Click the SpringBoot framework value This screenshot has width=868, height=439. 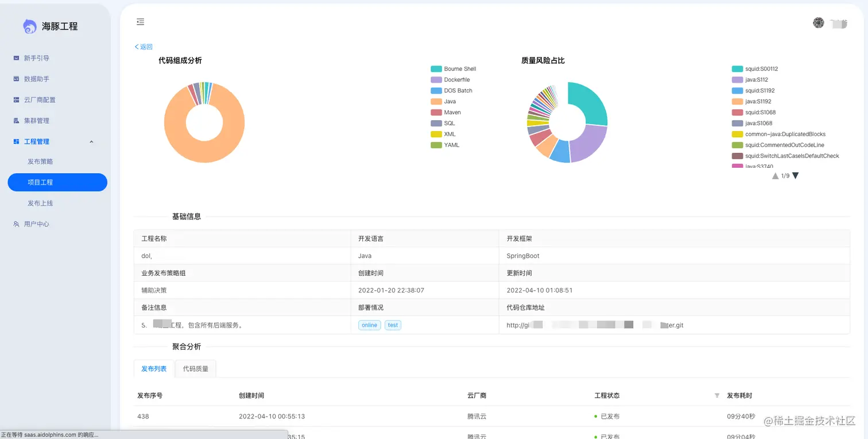pyautogui.click(x=523, y=256)
